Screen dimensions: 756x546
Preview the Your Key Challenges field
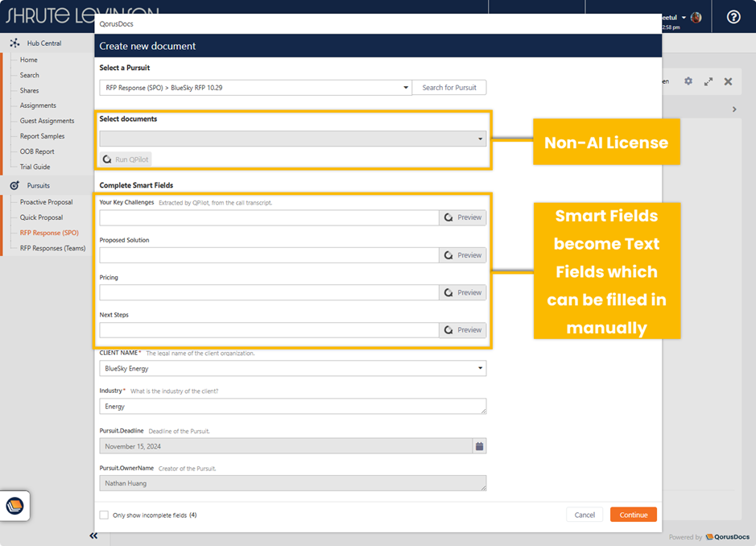463,217
